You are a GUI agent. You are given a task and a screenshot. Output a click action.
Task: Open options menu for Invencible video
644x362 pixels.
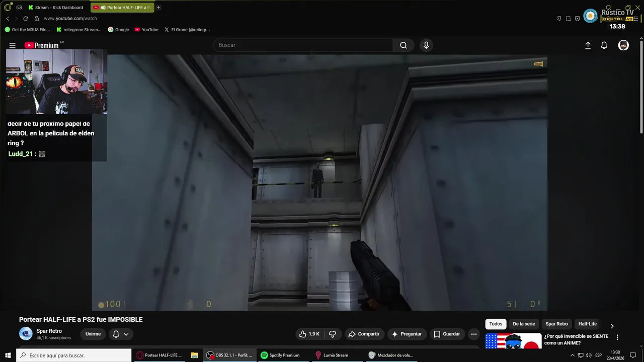(617, 337)
